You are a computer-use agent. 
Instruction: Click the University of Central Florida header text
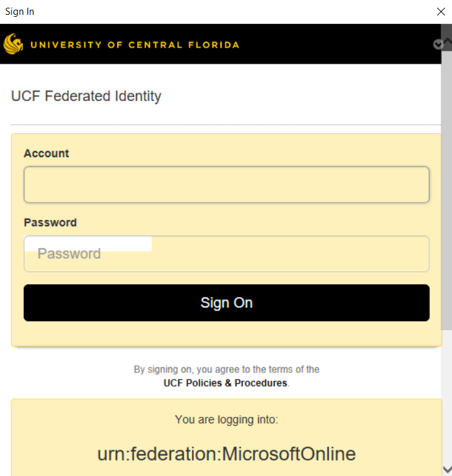click(x=135, y=45)
